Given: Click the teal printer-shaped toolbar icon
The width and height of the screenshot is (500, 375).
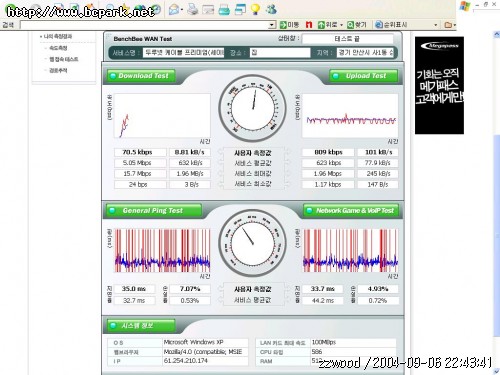Looking at the screenshot, I should [x=224, y=10].
